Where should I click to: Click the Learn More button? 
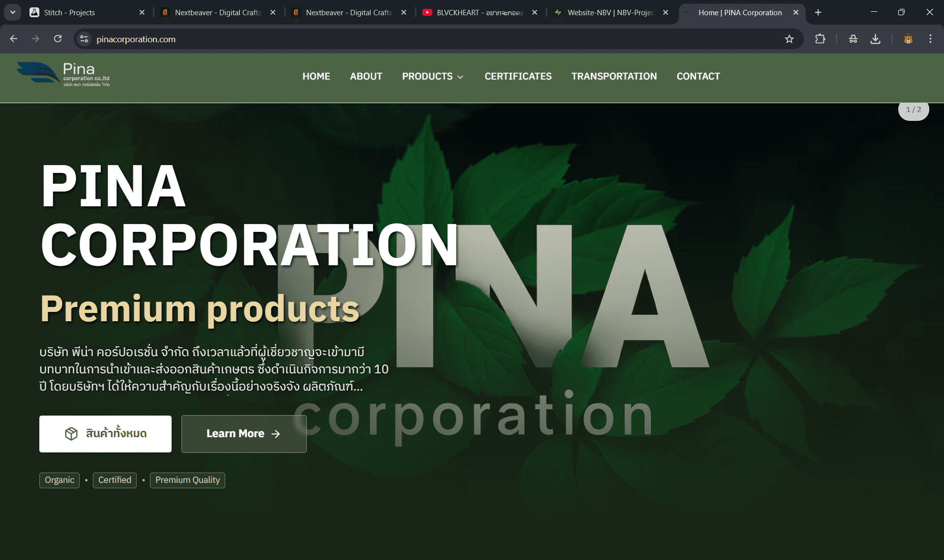[x=244, y=434]
